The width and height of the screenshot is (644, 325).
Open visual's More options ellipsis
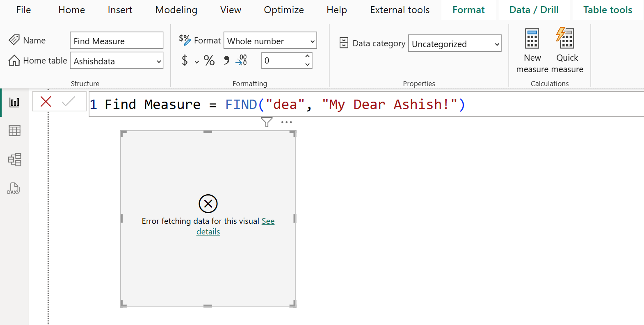tap(286, 122)
